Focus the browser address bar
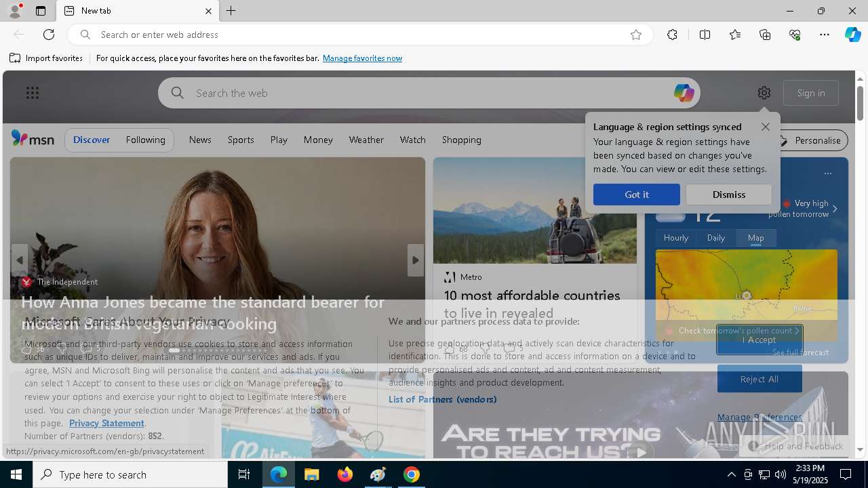 pos(359,35)
